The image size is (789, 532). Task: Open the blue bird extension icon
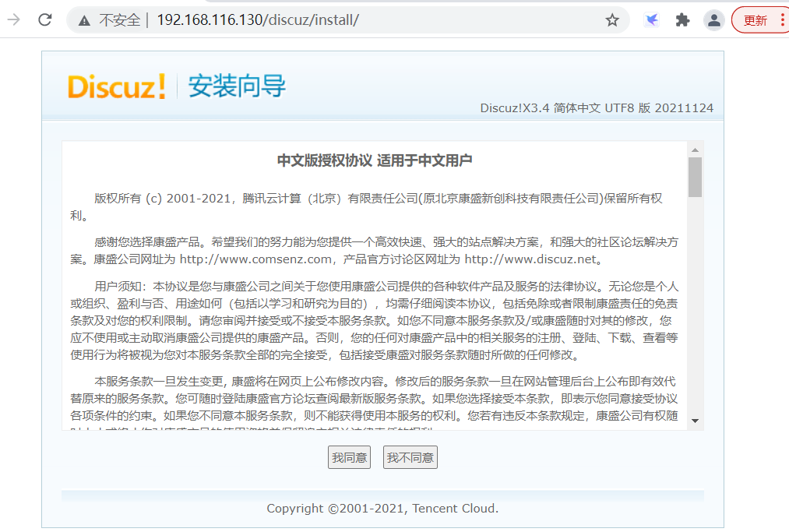point(652,20)
